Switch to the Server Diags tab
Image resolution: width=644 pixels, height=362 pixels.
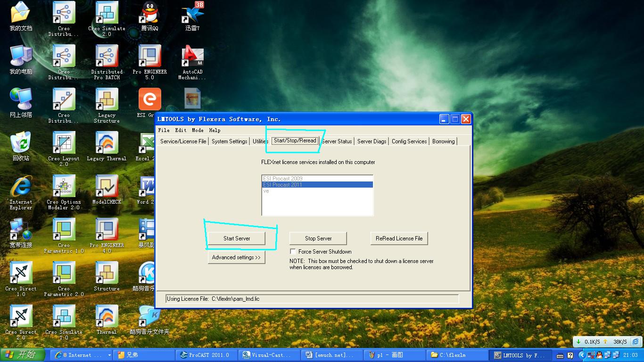coord(372,141)
